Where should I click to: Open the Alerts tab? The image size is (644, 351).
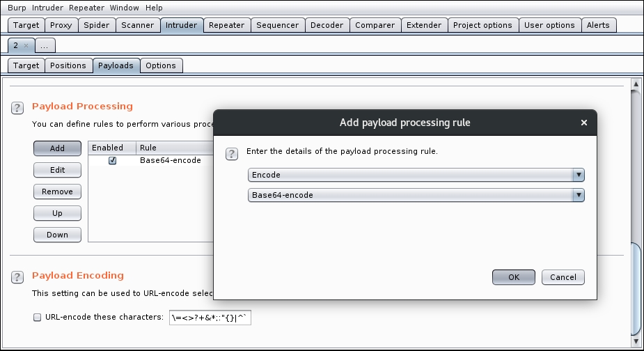click(598, 25)
